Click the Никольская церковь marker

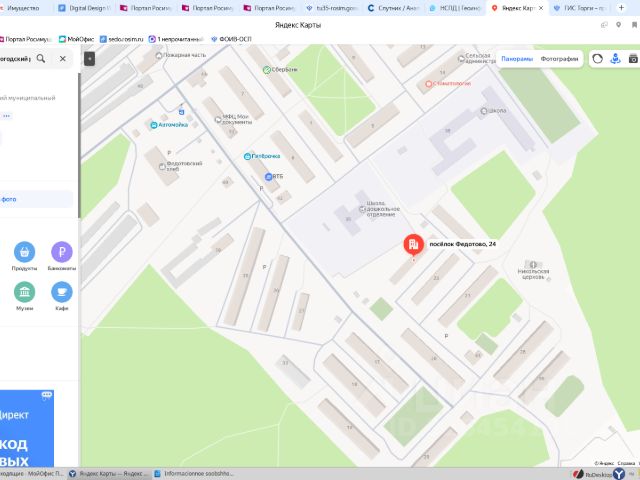pyautogui.click(x=533, y=265)
